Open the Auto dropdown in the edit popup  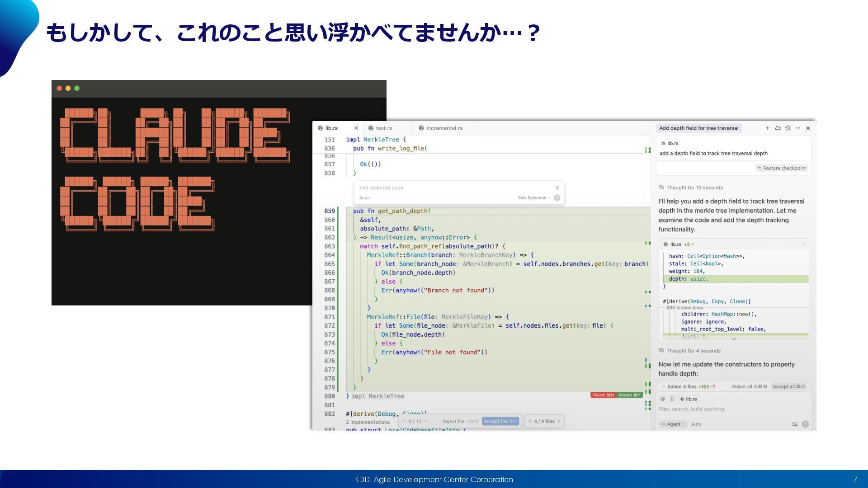click(x=366, y=198)
